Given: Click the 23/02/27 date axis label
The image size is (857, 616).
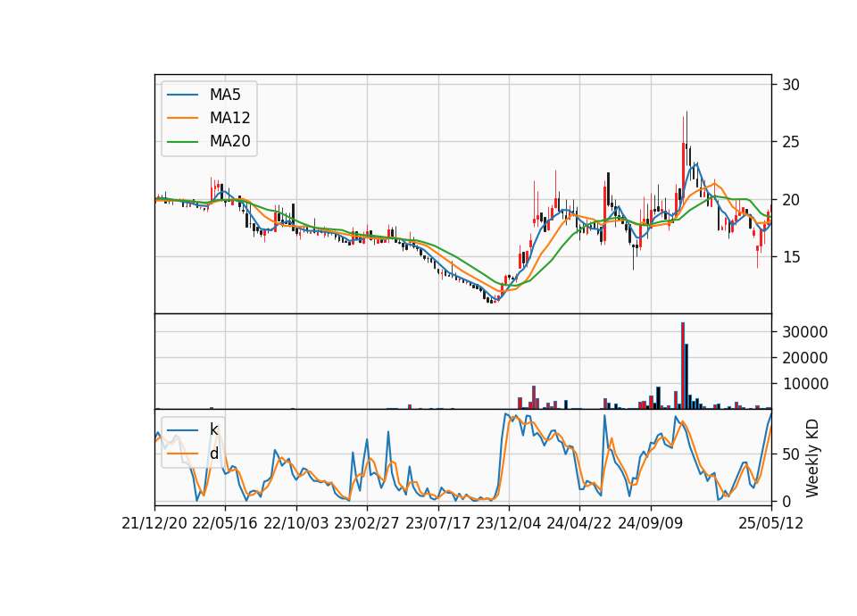Looking at the screenshot, I should click(x=367, y=523).
